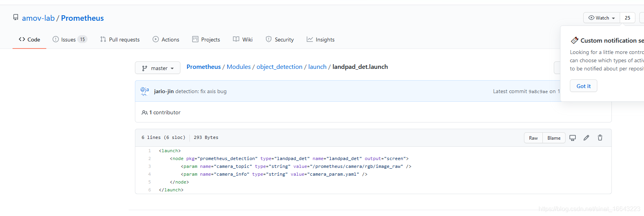Click the prometheus_detection node line
The image size is (644, 216).
tap(289, 158)
